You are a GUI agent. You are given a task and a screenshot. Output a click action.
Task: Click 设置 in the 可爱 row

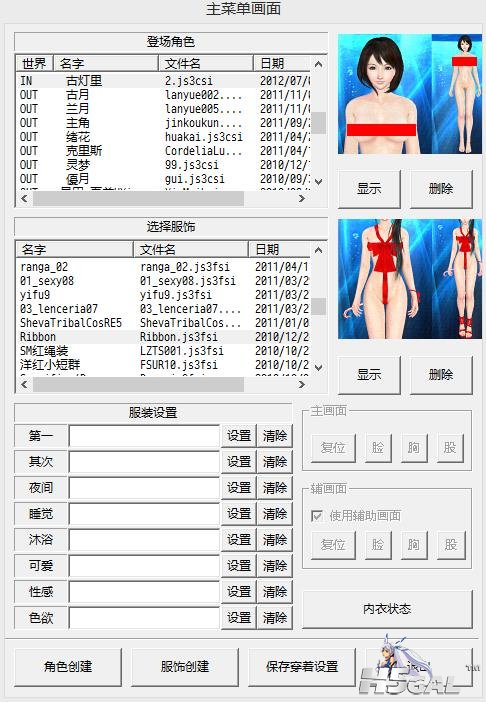239,565
